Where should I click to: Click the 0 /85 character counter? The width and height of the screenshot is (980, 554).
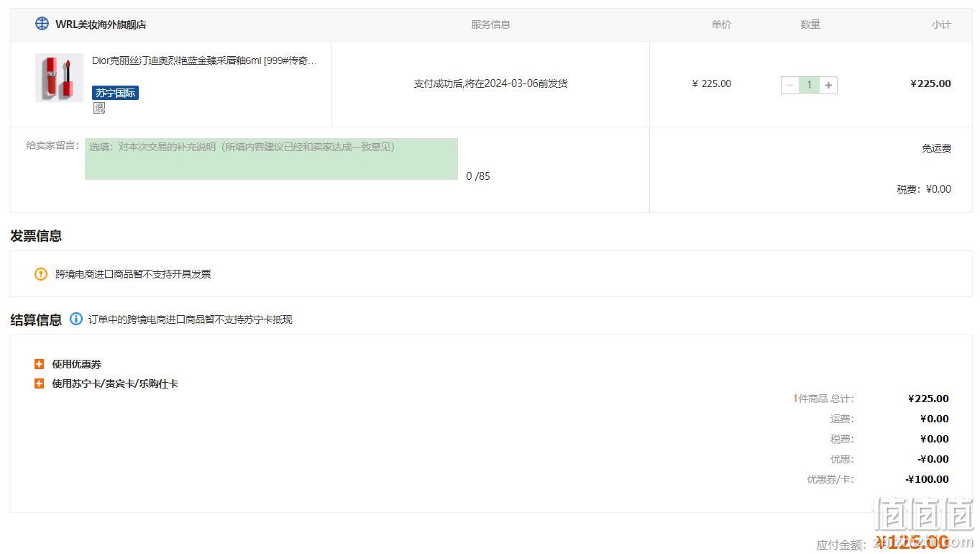pyautogui.click(x=478, y=176)
